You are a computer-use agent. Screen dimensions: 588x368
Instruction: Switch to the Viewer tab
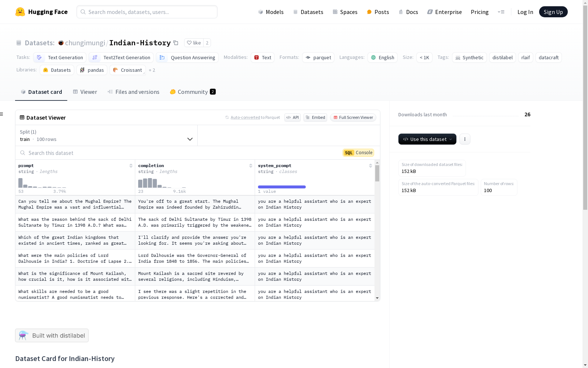pyautogui.click(x=85, y=92)
